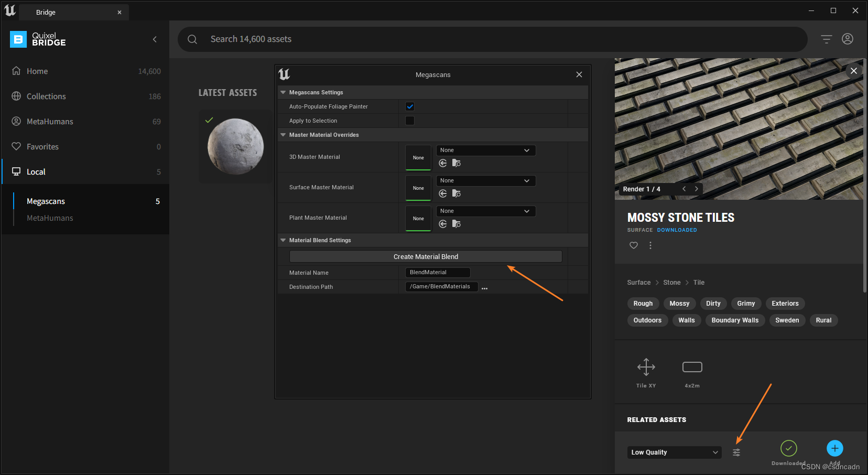
Task: Click the Create Material Blend button
Action: coord(426,256)
